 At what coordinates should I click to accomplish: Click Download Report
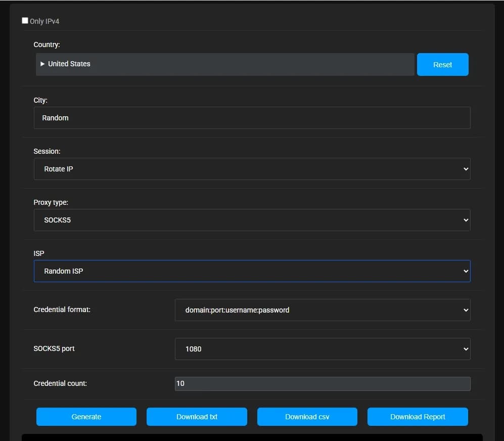click(418, 416)
